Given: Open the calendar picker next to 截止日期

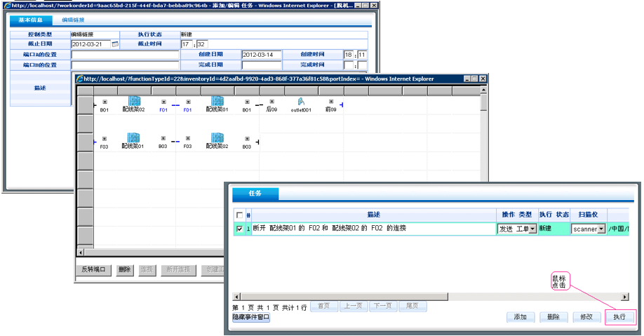Looking at the screenshot, I should tap(116, 44).
